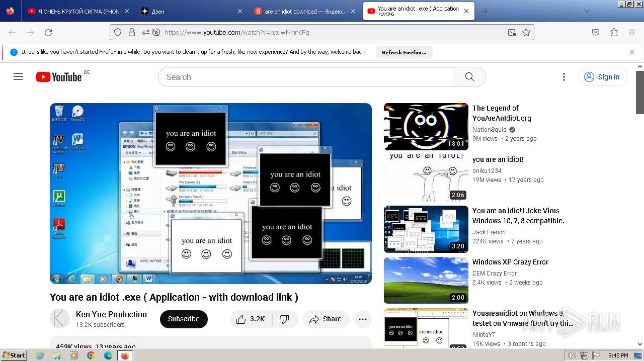Open the YouTube hamburger guide menu

[18, 77]
